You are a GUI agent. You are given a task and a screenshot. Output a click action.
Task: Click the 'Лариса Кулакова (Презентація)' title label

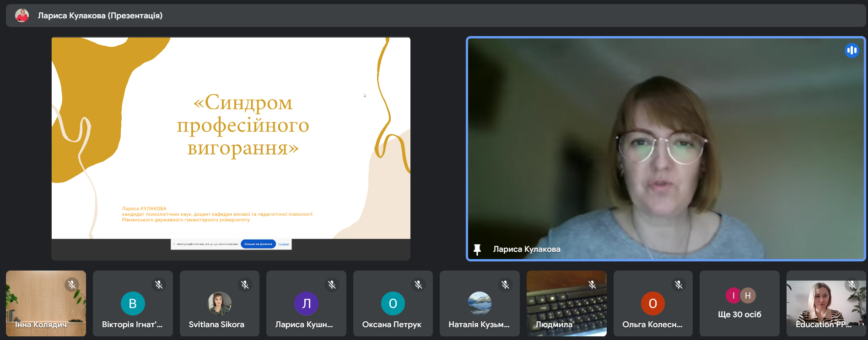[x=100, y=16]
